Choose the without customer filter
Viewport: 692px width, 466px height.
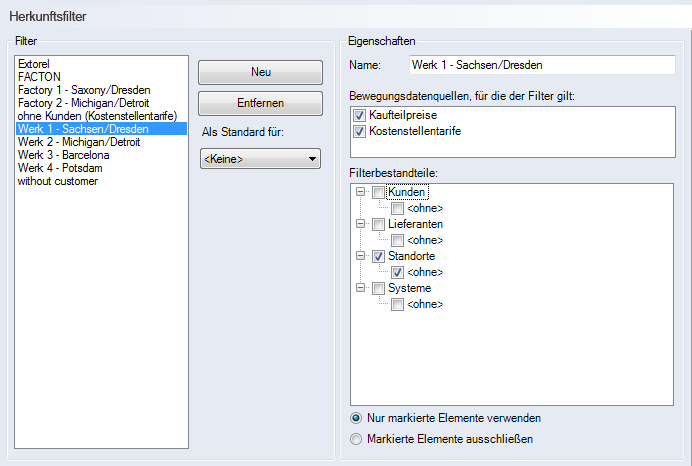[x=57, y=181]
